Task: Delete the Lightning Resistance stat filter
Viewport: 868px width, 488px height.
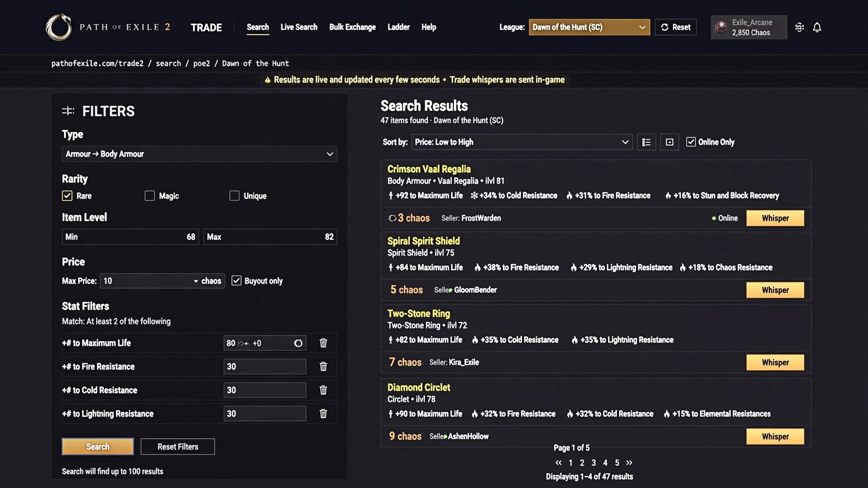Action: tap(323, 414)
